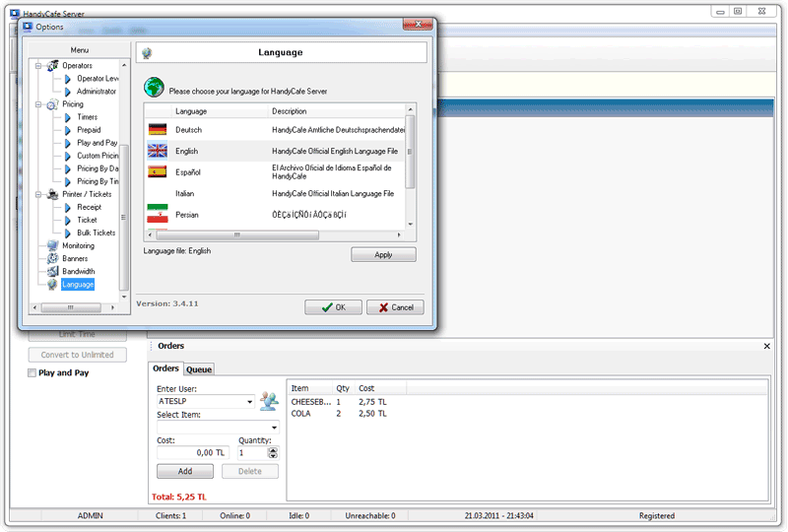The image size is (788, 532).
Task: Pick the Iranian flag for Persian
Action: tap(158, 214)
